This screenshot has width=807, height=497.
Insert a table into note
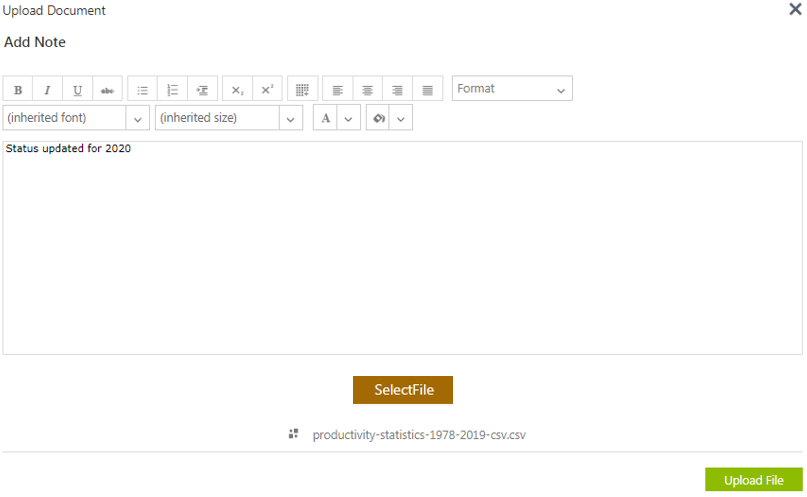pyautogui.click(x=302, y=89)
